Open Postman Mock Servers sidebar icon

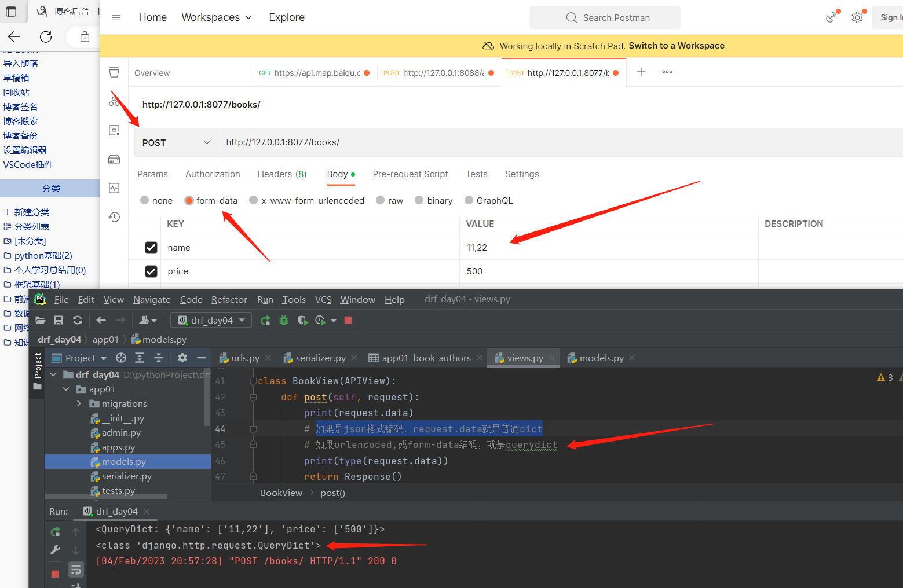coord(114,159)
